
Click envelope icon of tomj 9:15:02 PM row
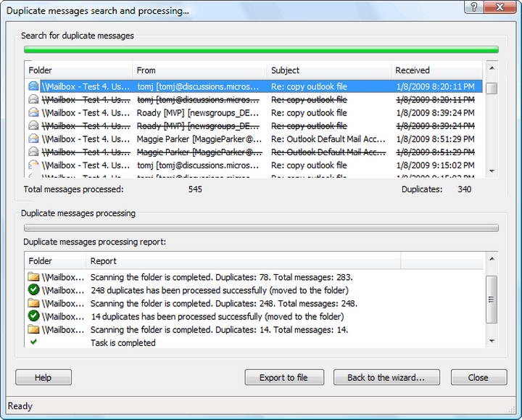[x=33, y=165]
